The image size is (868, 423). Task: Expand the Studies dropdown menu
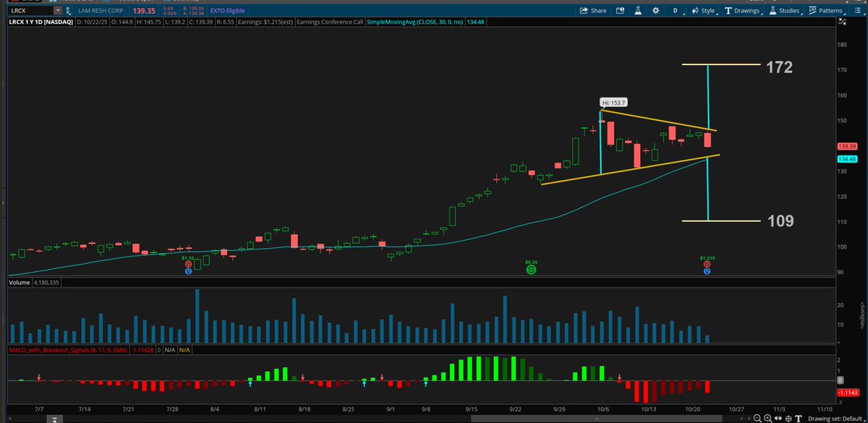[786, 11]
